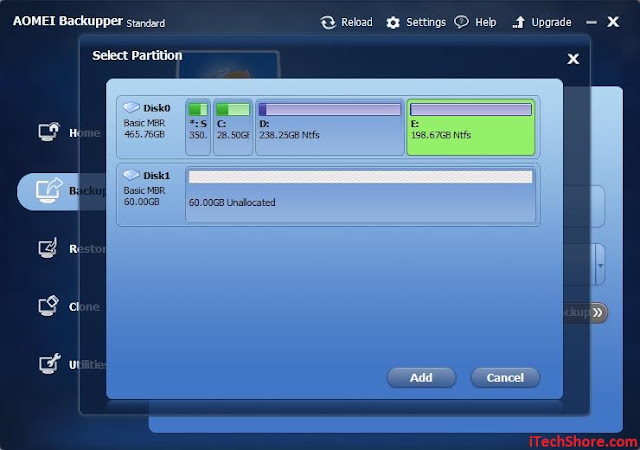
Task: Click the Disk1 drive icon
Action: [131, 175]
